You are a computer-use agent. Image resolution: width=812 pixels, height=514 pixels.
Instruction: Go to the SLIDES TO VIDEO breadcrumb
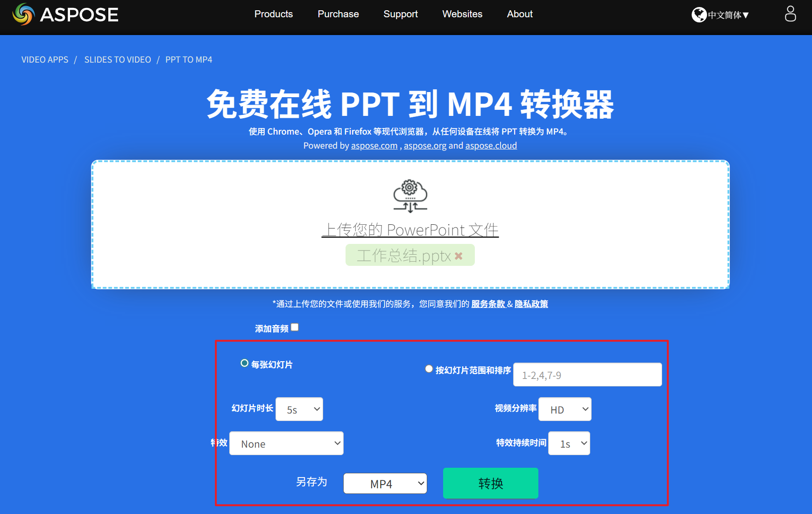tap(117, 59)
